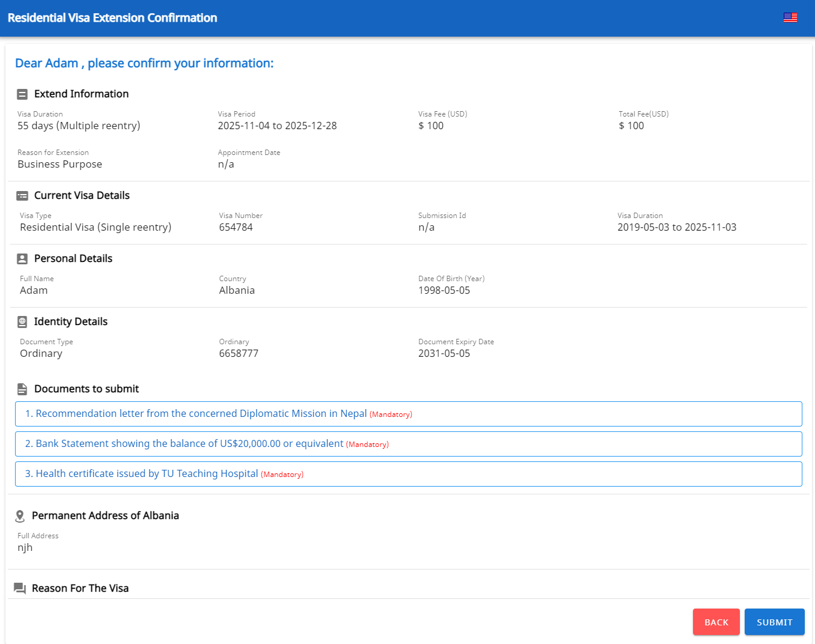This screenshot has width=815, height=644.
Task: Open Recommendation letter from Diplomatic Mission document
Action: 409,414
